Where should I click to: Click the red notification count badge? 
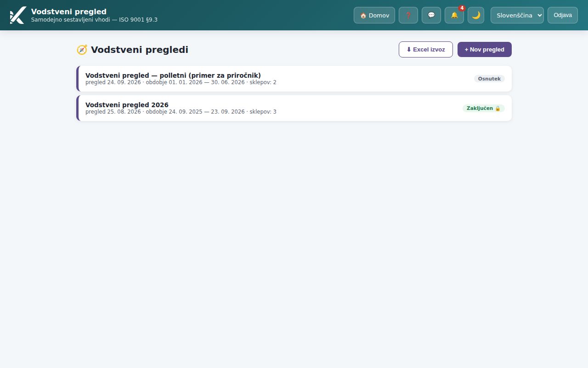[462, 8]
